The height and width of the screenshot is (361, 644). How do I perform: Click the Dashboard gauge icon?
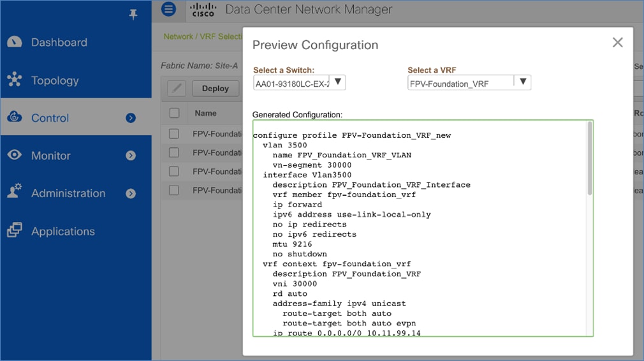click(x=15, y=42)
